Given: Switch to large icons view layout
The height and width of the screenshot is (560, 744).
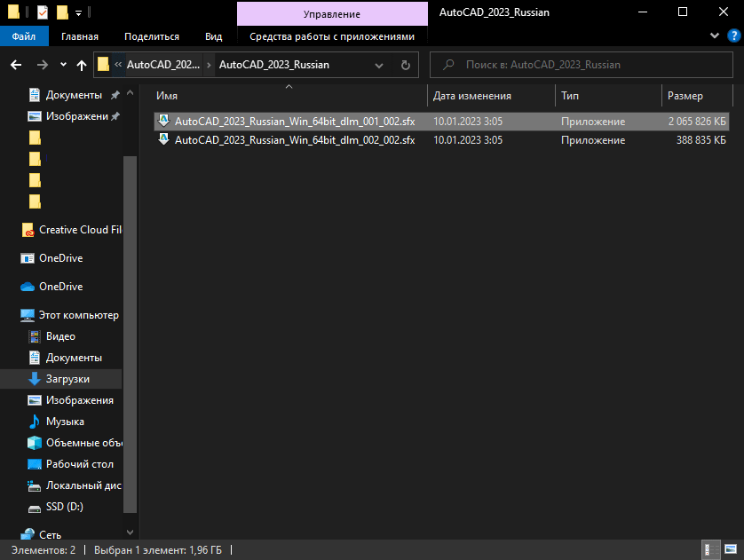Looking at the screenshot, I should [x=731, y=550].
